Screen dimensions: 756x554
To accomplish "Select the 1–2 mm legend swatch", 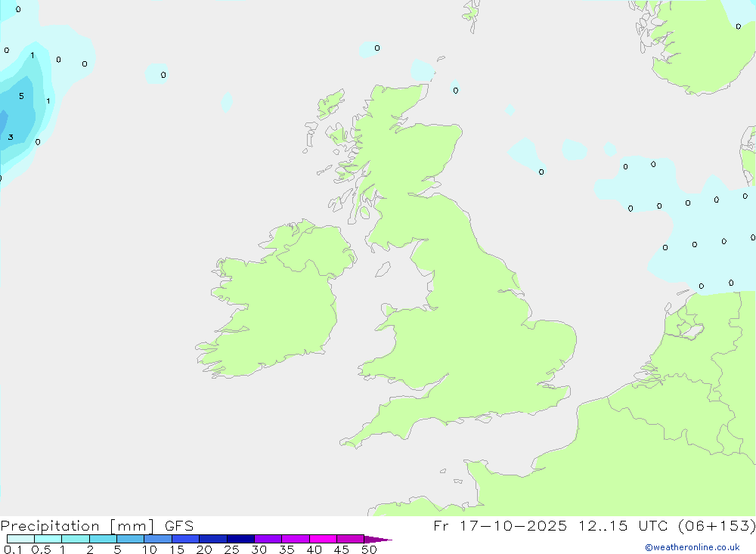I will pyautogui.click(x=76, y=539).
